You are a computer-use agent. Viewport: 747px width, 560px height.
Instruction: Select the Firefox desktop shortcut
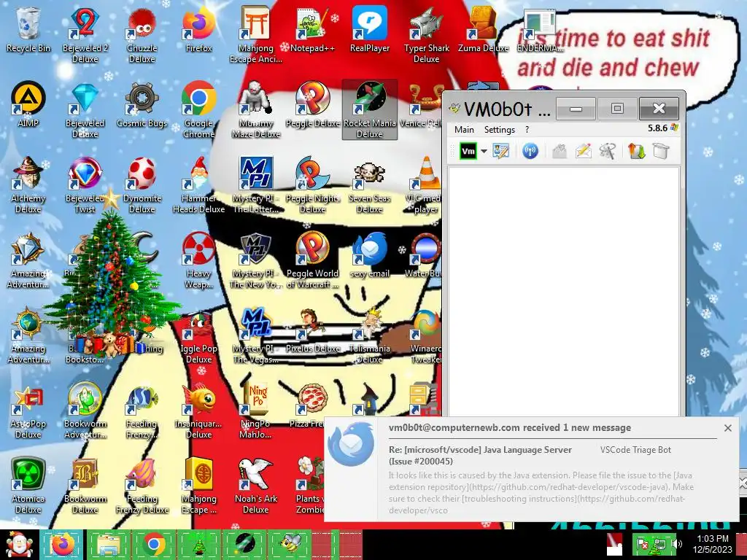tap(198, 29)
